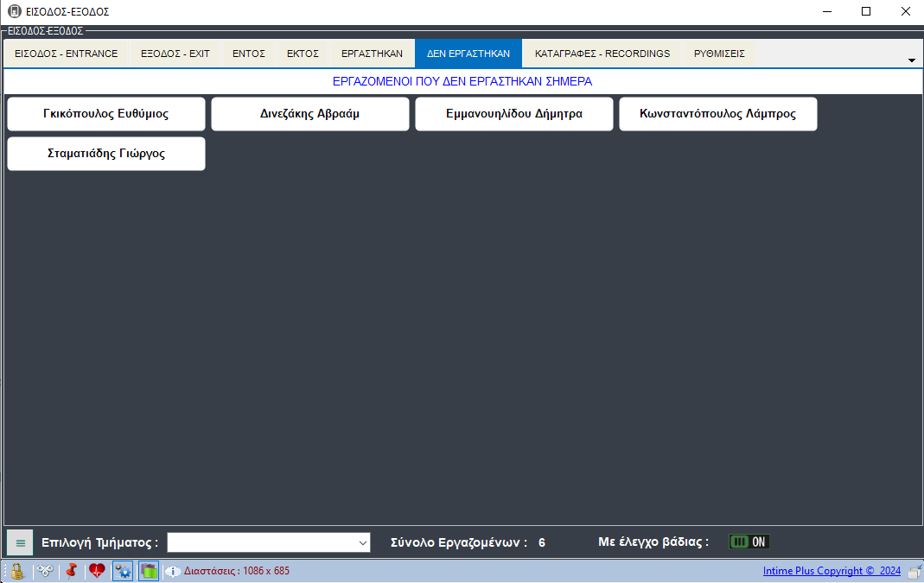
Task: Open the Intime Plus Copyright link
Action: coord(832,571)
